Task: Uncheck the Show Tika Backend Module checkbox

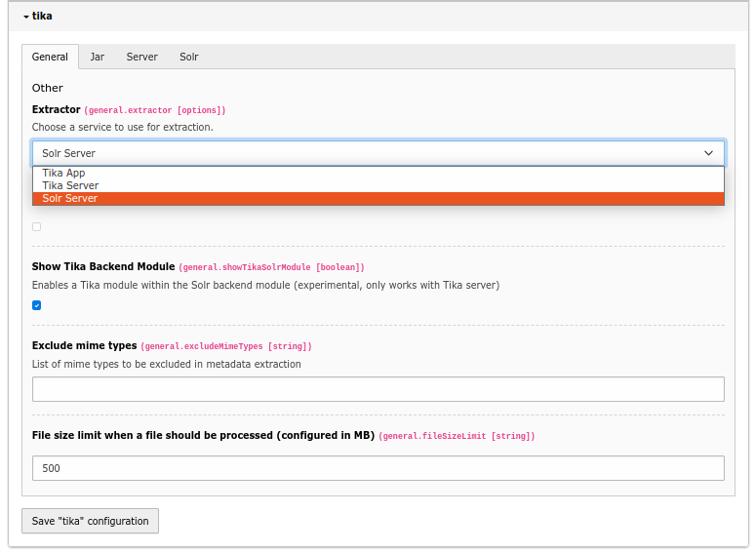Action: tap(37, 305)
